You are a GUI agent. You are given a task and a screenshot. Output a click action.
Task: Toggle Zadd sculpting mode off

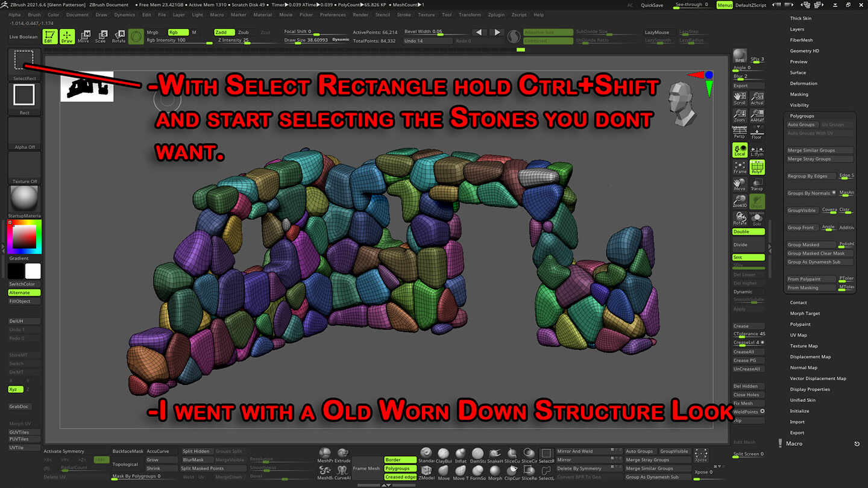pyautogui.click(x=225, y=33)
